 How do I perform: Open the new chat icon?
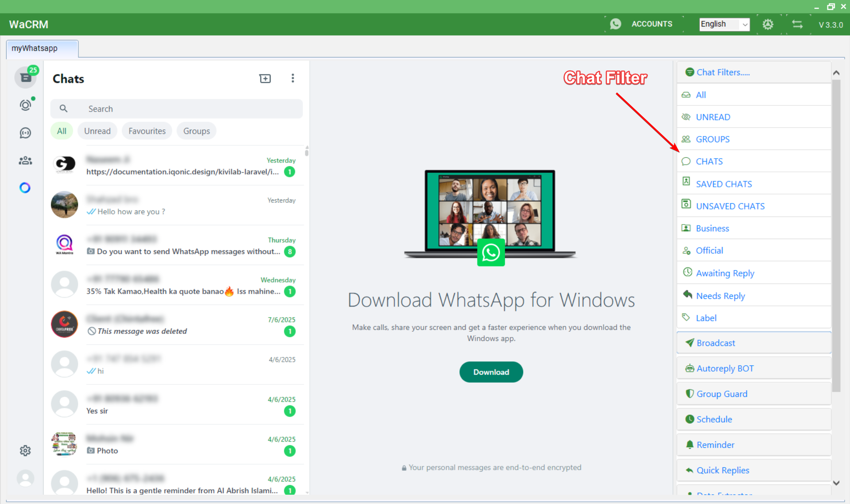[x=265, y=78]
